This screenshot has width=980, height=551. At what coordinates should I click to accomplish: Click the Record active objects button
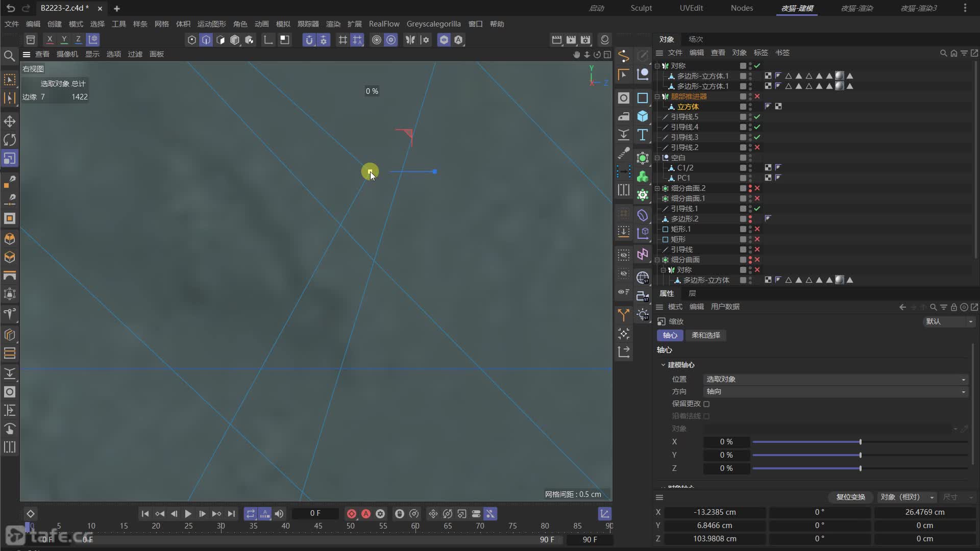352,514
